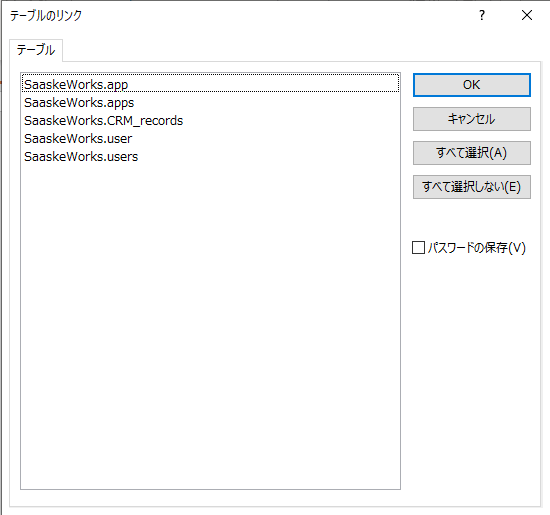Open help with the question mark icon
The image size is (550, 515).
[482, 15]
